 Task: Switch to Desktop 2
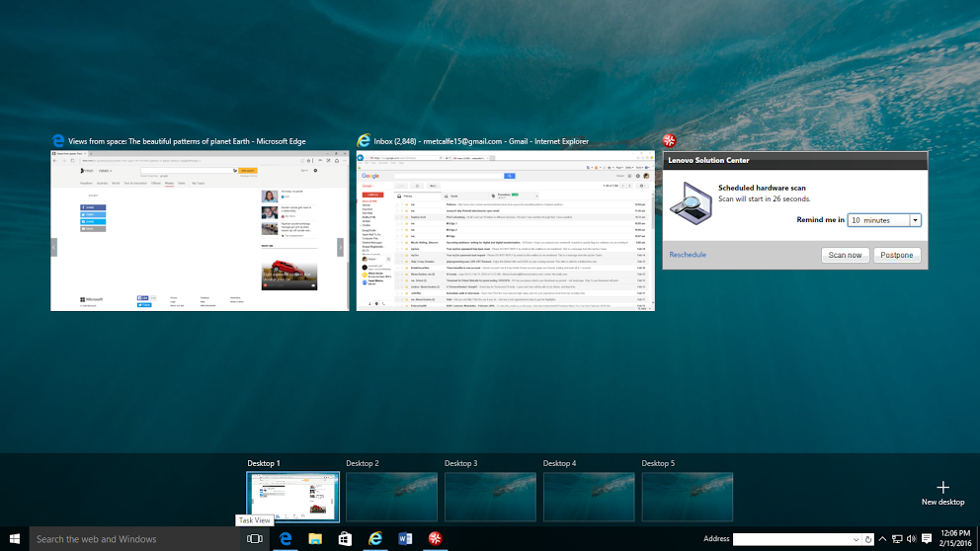[x=391, y=496]
